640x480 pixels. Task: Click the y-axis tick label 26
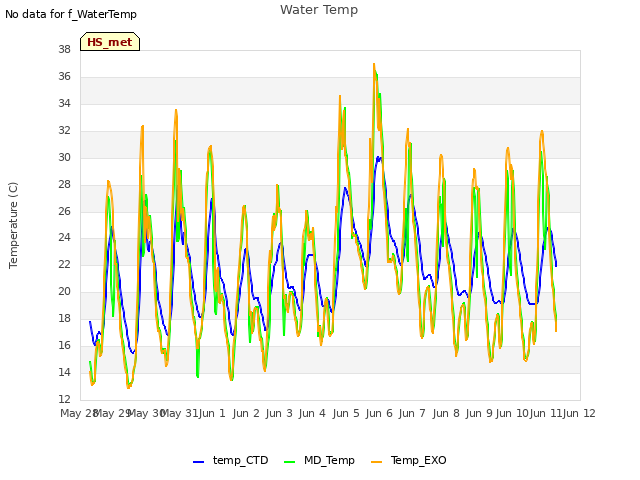click(64, 211)
